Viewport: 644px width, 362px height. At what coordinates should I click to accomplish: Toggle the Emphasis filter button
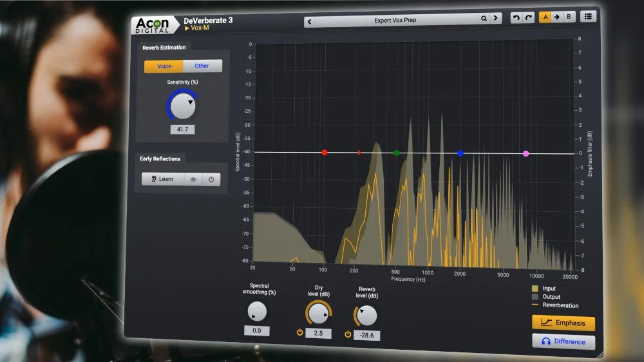563,323
